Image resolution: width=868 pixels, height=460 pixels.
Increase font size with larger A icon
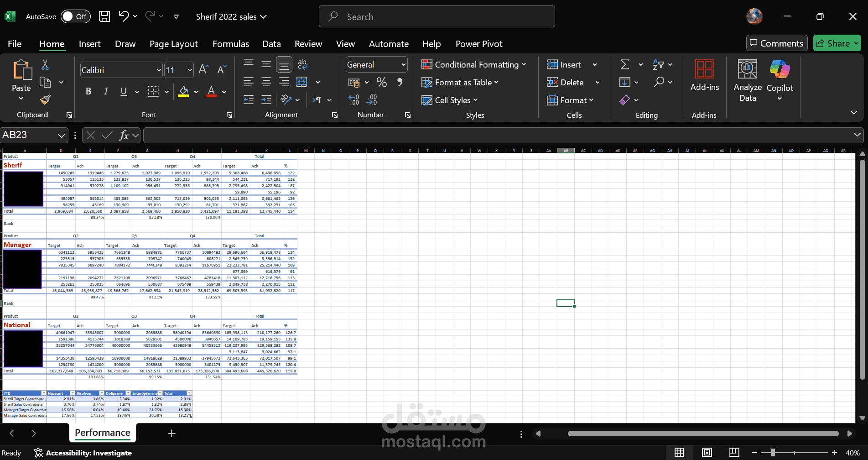[204, 70]
